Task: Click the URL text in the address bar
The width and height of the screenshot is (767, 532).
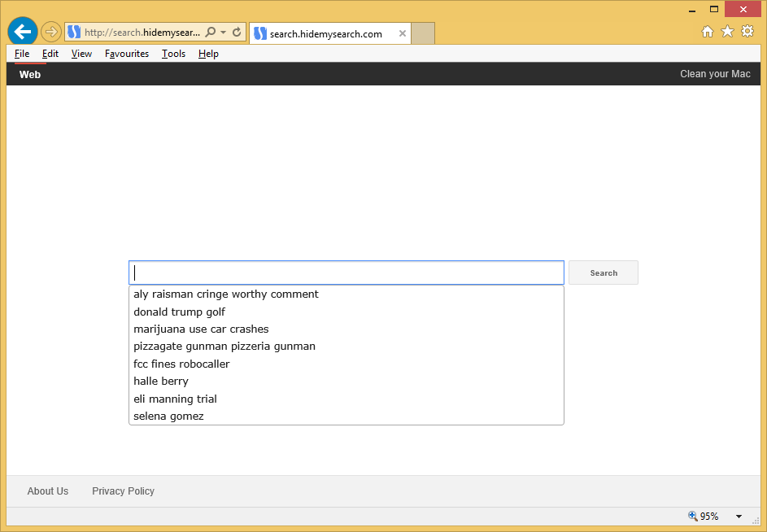Action: point(142,33)
